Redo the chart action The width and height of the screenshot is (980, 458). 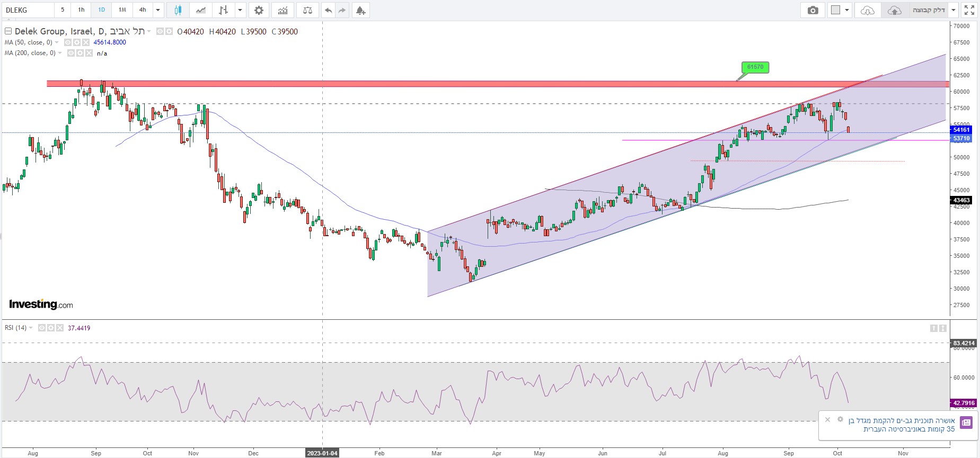coord(342,10)
